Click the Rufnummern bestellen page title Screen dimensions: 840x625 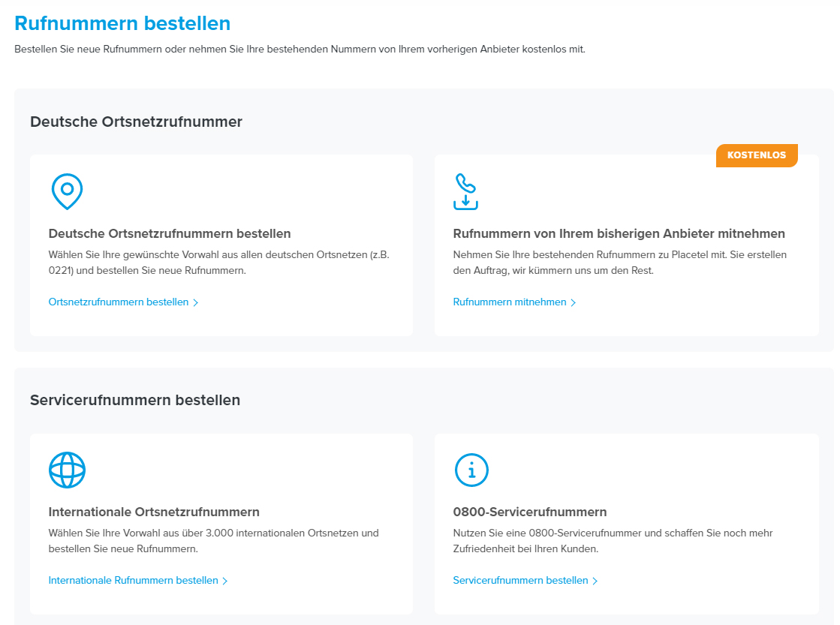coord(122,23)
